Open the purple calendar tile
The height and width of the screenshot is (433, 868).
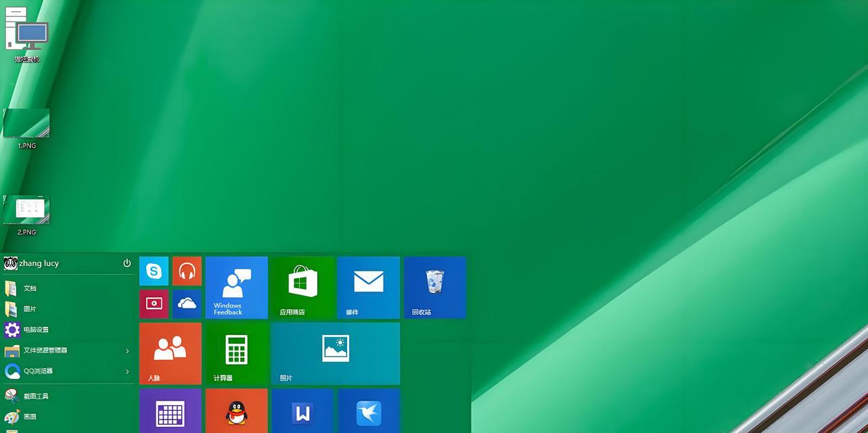pos(170,411)
